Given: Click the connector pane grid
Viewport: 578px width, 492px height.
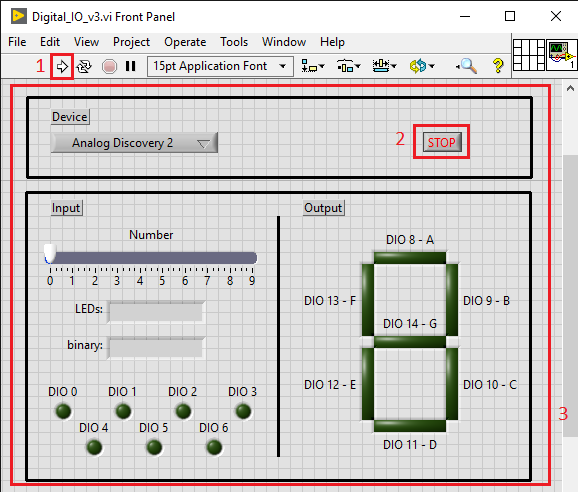Looking at the screenshot, I should (x=529, y=55).
